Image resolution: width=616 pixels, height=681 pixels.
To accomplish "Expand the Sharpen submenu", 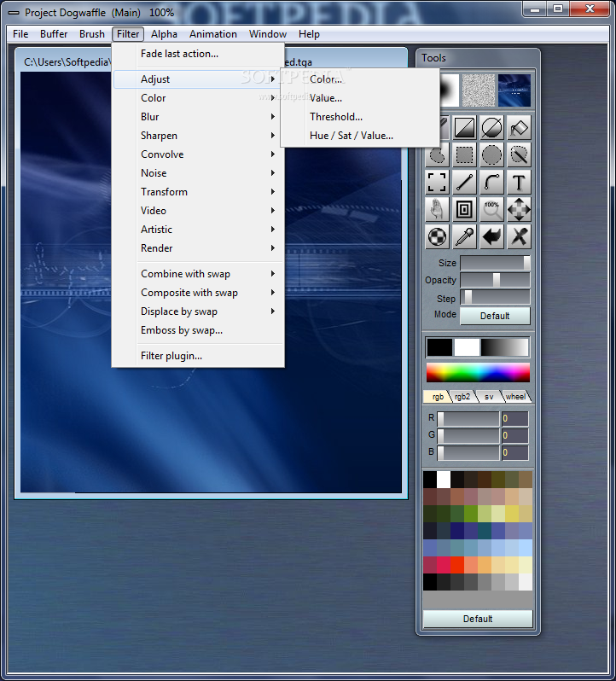I will 198,136.
